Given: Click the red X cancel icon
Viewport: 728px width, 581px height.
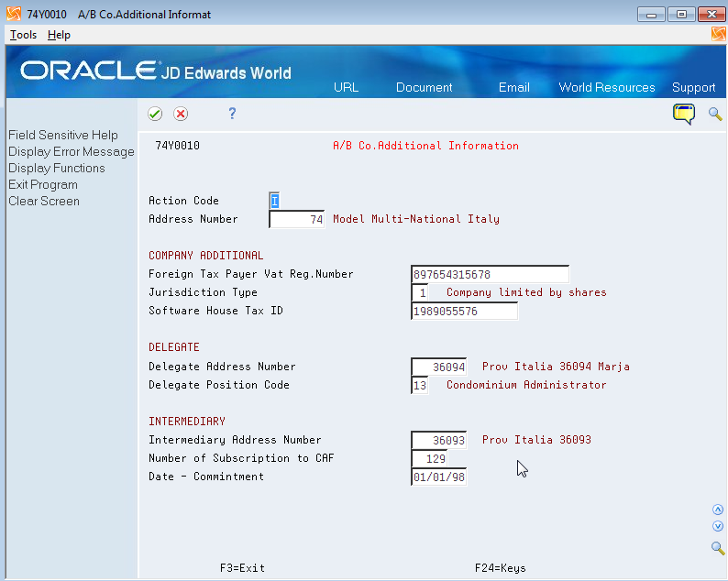Looking at the screenshot, I should tap(181, 114).
